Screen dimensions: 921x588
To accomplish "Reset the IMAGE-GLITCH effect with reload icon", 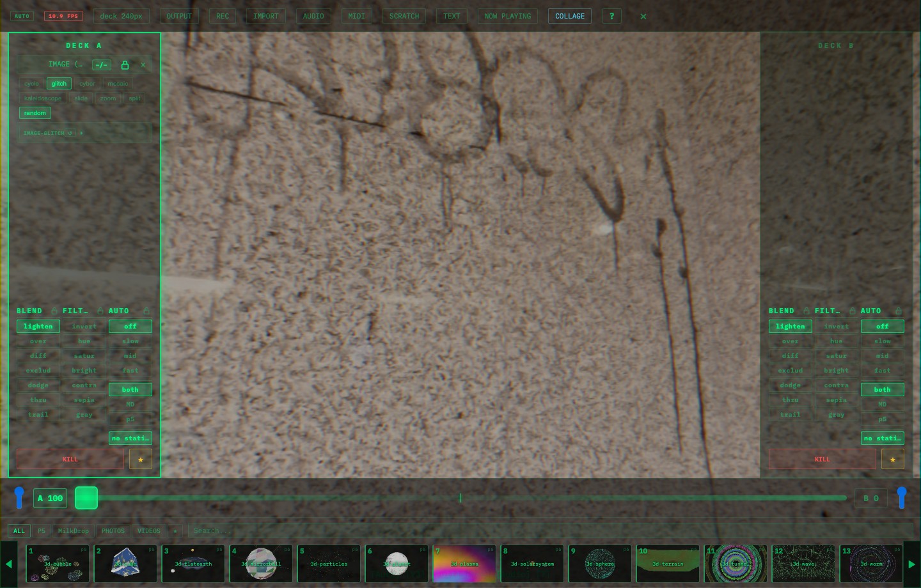I will click(70, 133).
